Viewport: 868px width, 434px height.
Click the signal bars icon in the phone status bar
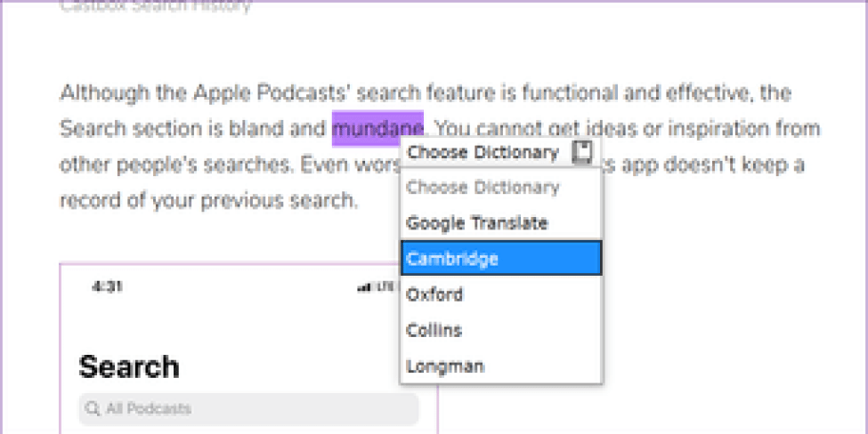point(363,287)
